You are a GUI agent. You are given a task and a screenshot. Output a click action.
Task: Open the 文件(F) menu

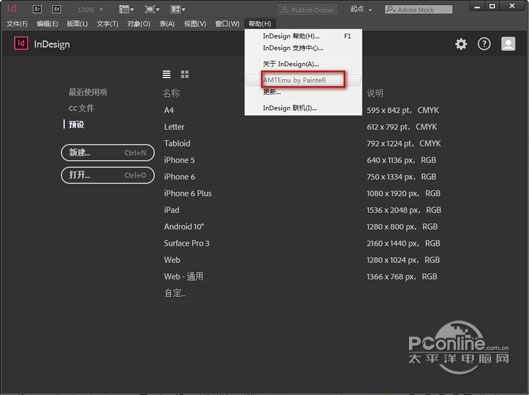(x=17, y=24)
